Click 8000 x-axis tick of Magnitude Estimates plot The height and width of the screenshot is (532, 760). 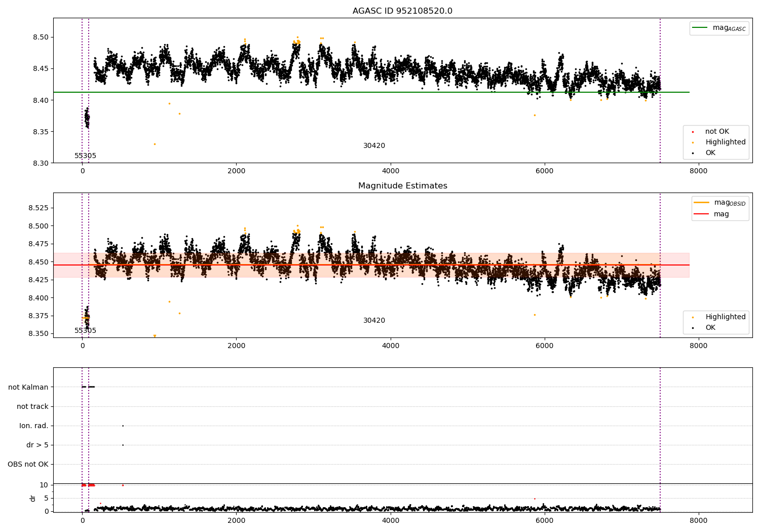click(x=699, y=346)
